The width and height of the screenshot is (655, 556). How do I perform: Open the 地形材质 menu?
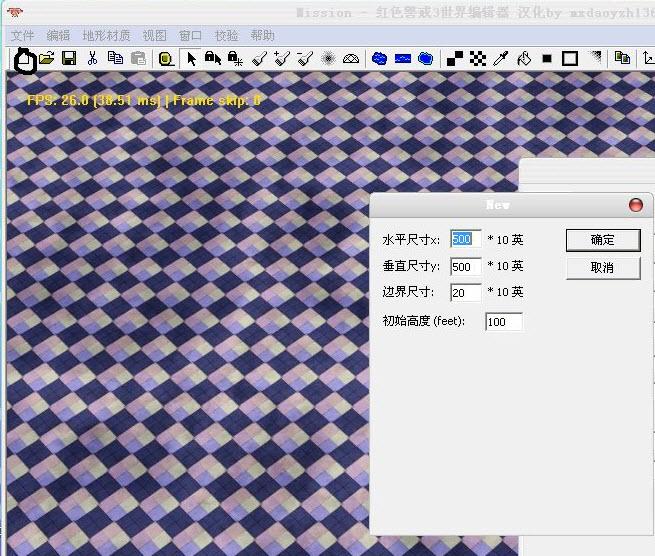tap(106, 35)
